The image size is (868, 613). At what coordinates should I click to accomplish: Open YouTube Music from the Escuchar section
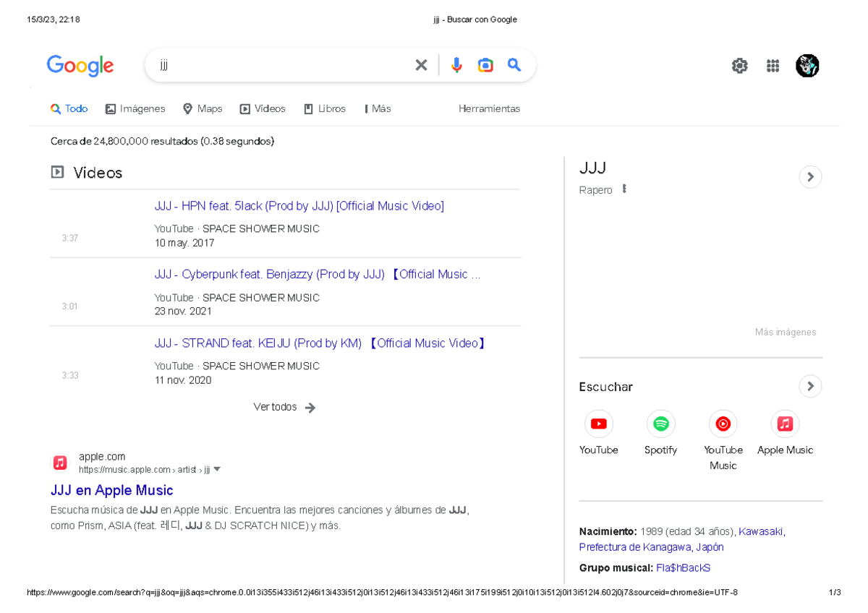click(x=723, y=424)
